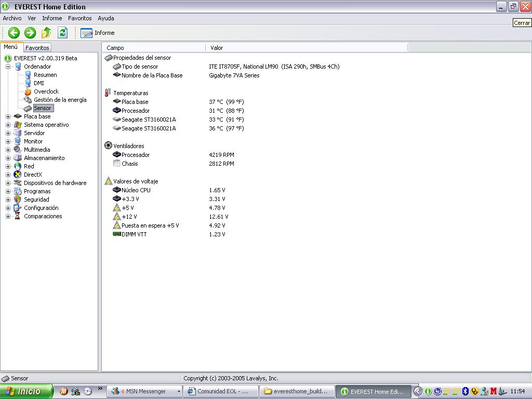This screenshot has width=532, height=399.
Task: Select the Procesador temperature value 31 °C
Action: pos(227,111)
